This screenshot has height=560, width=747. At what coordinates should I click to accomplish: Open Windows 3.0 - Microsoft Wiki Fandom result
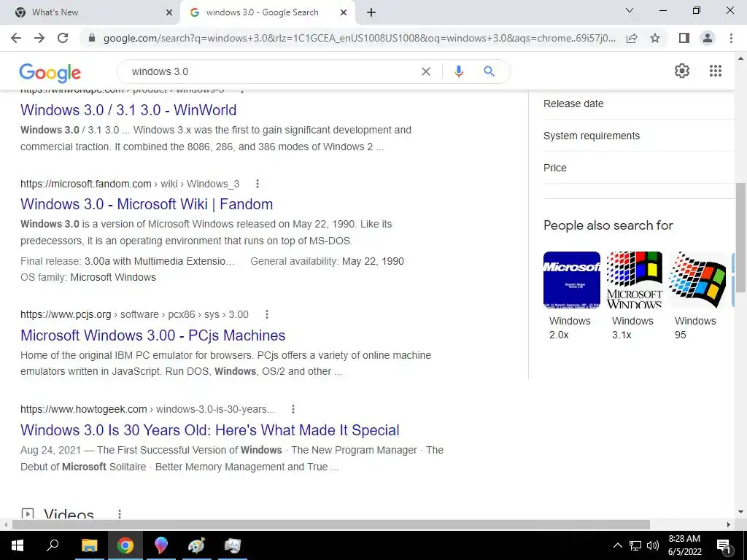(x=147, y=204)
